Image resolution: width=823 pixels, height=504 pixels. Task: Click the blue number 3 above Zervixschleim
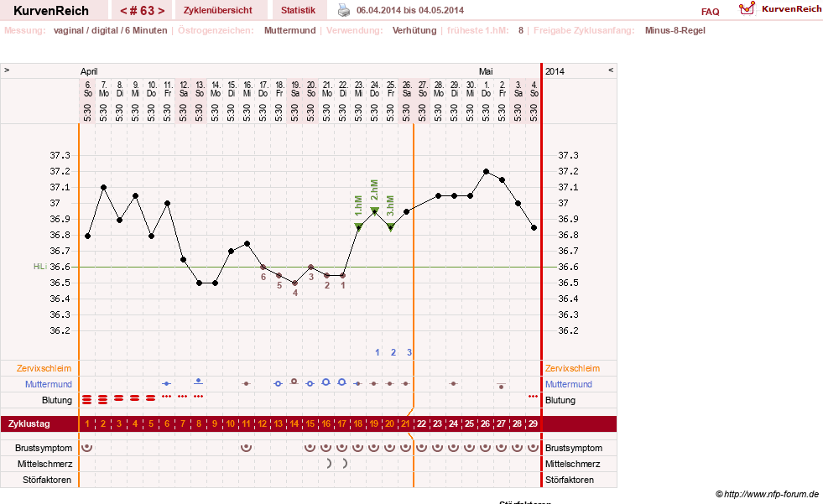[409, 352]
